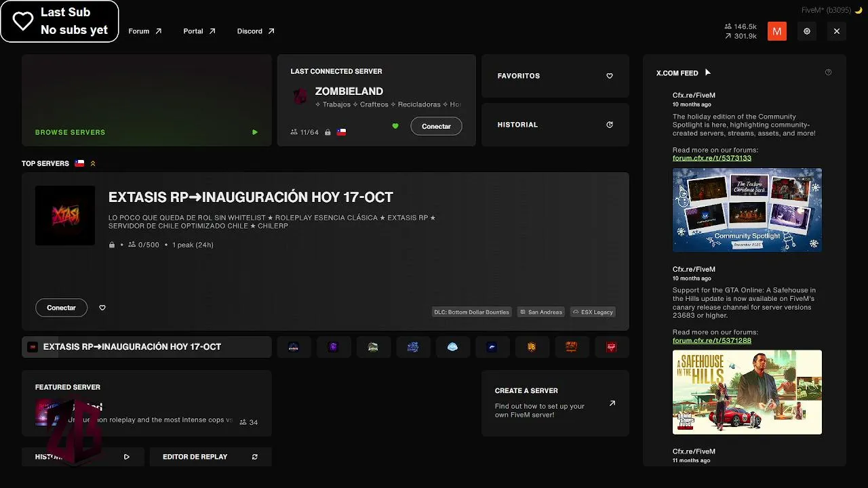Click the orange M profile avatar

[777, 31]
